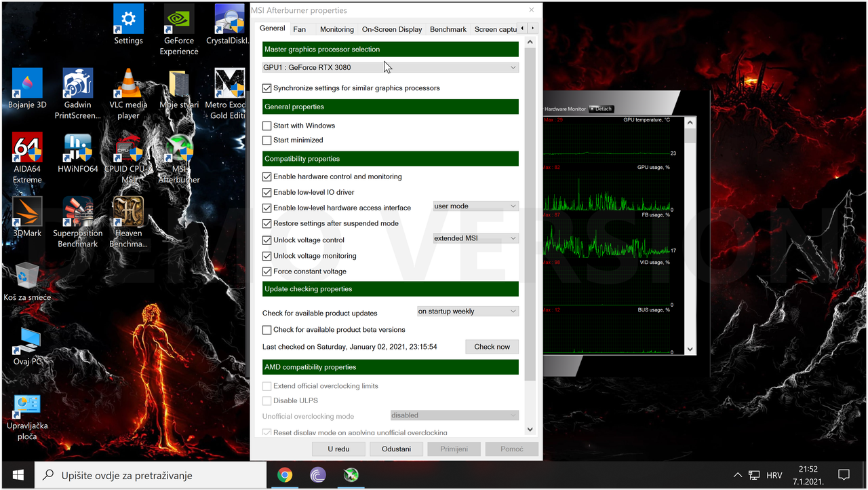The width and height of the screenshot is (868, 490).
Task: Open the user mode dropdown
Action: point(476,206)
